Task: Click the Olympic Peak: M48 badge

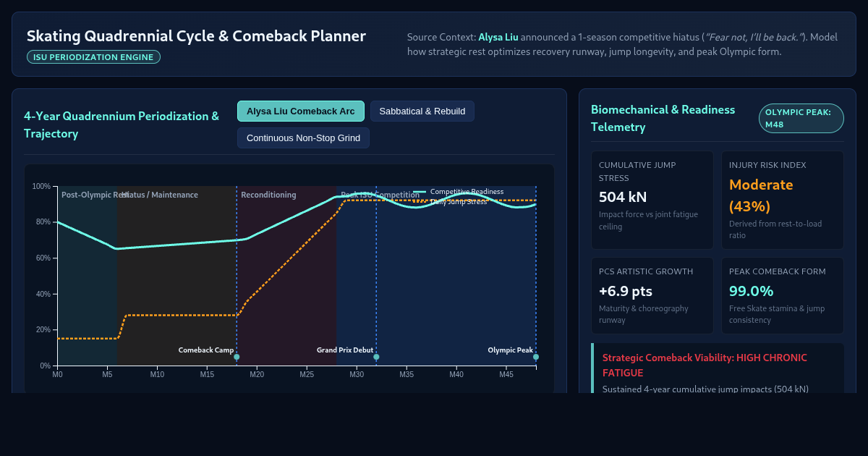Action: (x=801, y=119)
